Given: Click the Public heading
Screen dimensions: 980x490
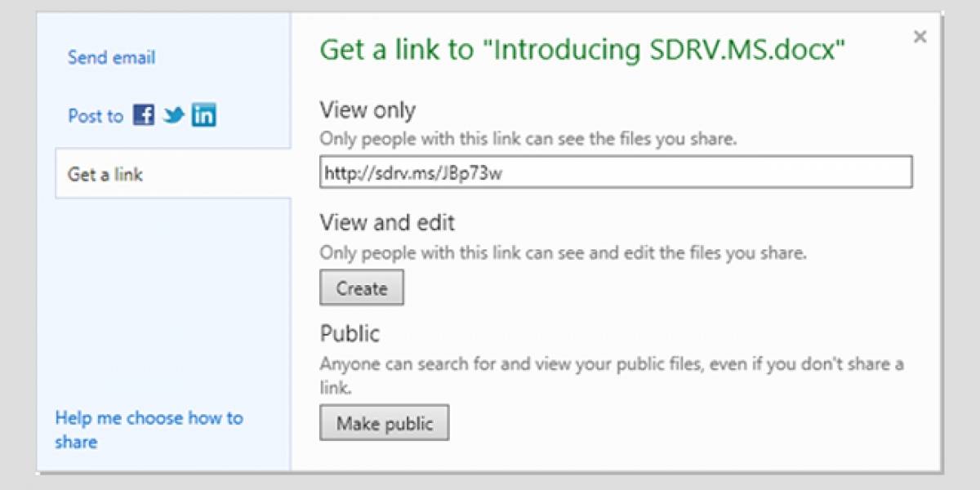Looking at the screenshot, I should coord(350,334).
